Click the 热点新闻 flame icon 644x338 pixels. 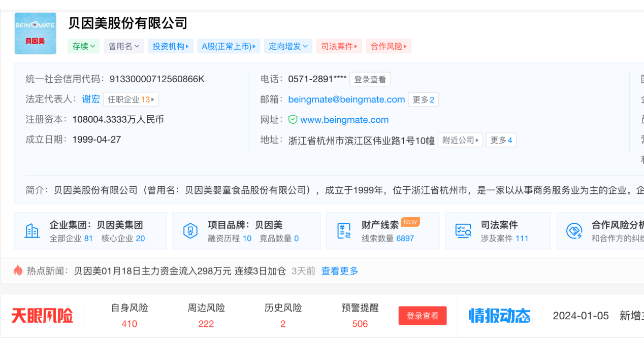[18, 271]
